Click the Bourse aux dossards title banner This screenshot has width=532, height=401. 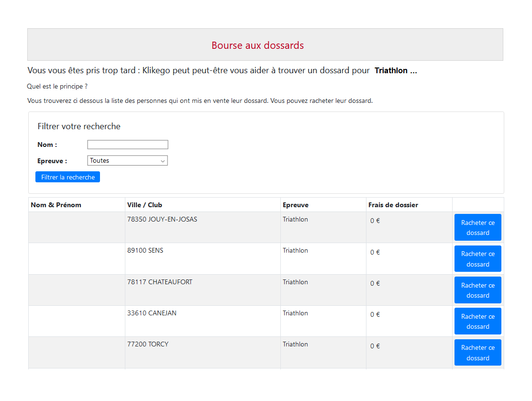(257, 45)
